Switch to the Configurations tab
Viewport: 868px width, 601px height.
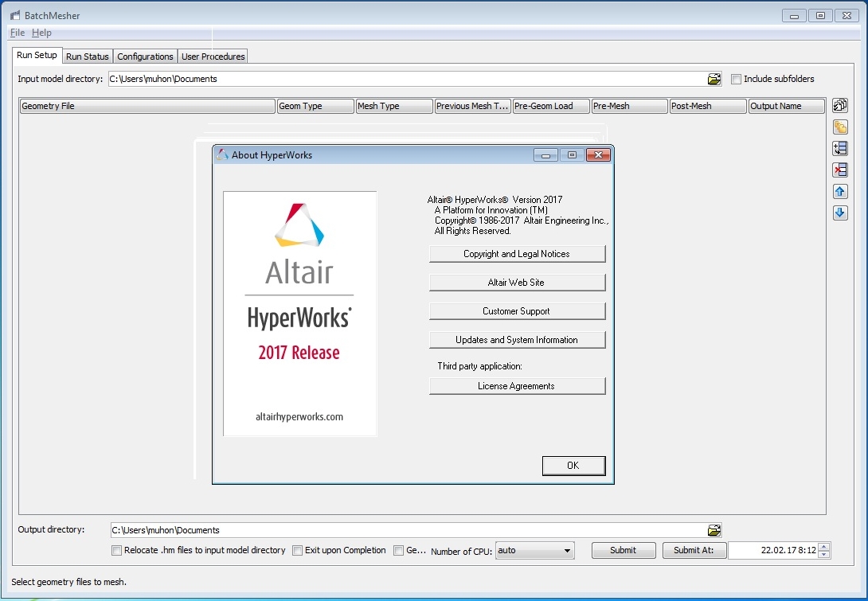point(145,57)
